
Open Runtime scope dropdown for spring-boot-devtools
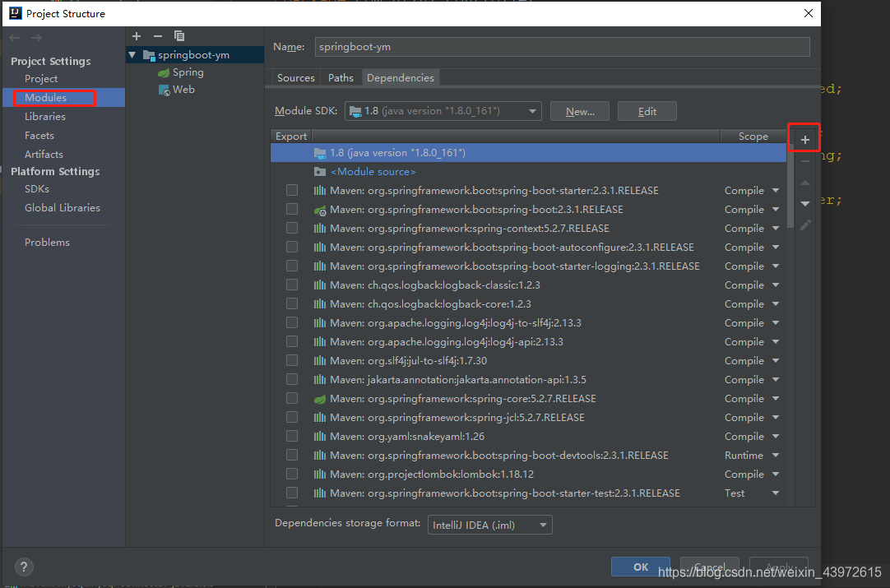pos(776,456)
